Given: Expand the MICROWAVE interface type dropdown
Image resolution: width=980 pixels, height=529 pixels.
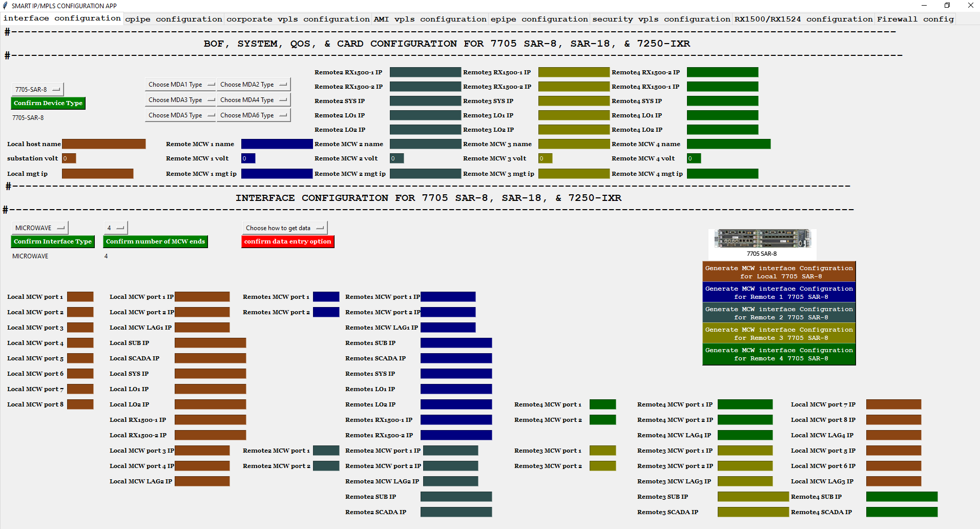Looking at the screenshot, I should (x=40, y=228).
